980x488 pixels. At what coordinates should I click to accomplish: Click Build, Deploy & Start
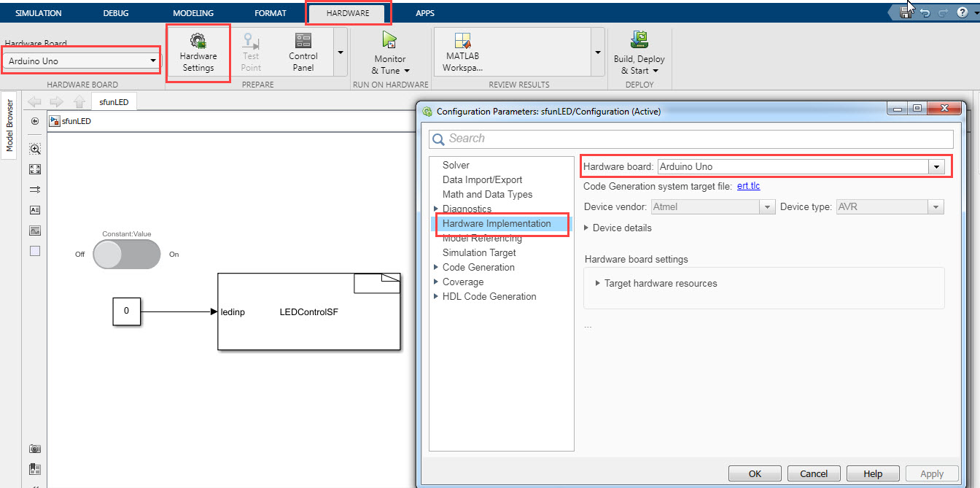[x=639, y=51]
